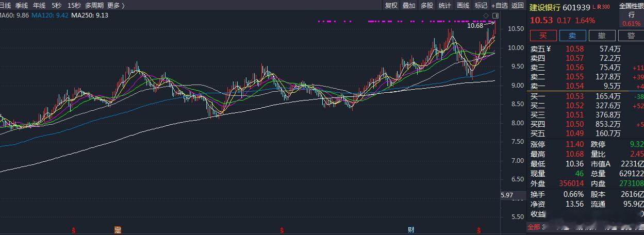Switch chart to 年线 yearly period
Image resolution: width=644 pixels, height=235 pixels.
click(39, 5)
